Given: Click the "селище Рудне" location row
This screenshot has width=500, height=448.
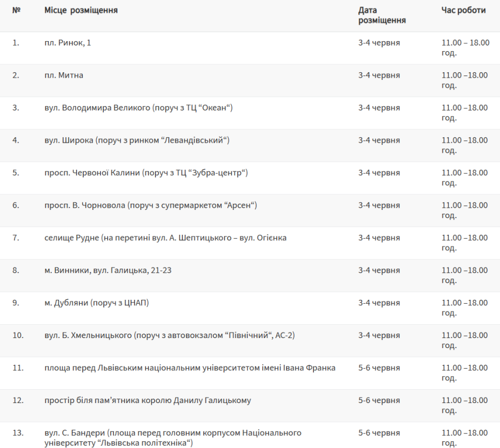Looking at the screenshot, I should (250, 243).
